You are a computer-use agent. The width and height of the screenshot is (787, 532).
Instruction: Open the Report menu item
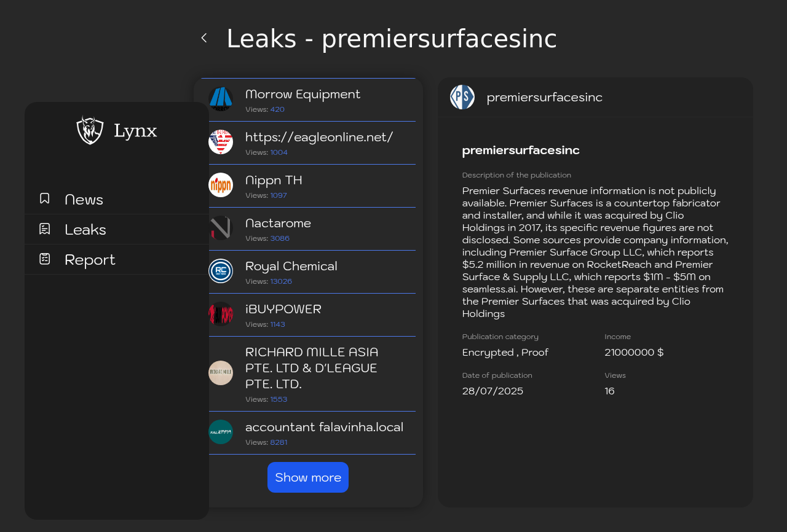(x=117, y=259)
